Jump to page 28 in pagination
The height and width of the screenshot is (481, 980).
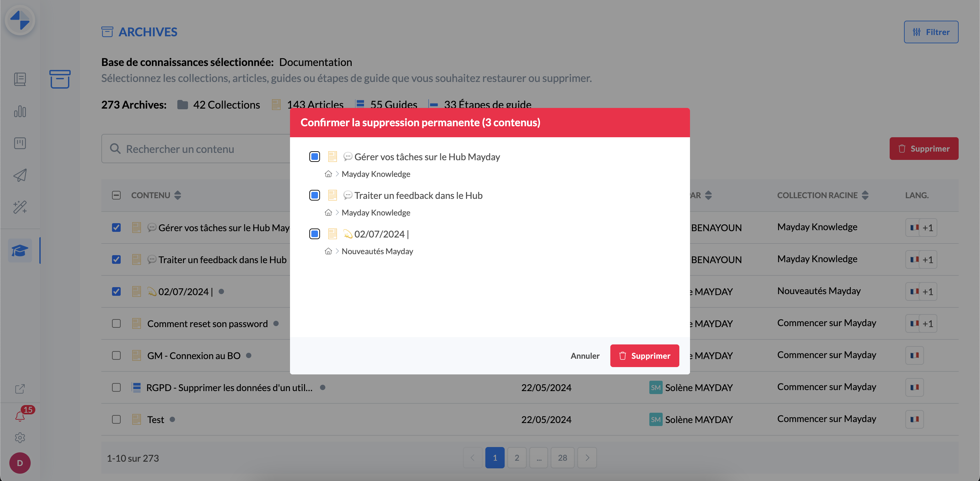click(562, 458)
